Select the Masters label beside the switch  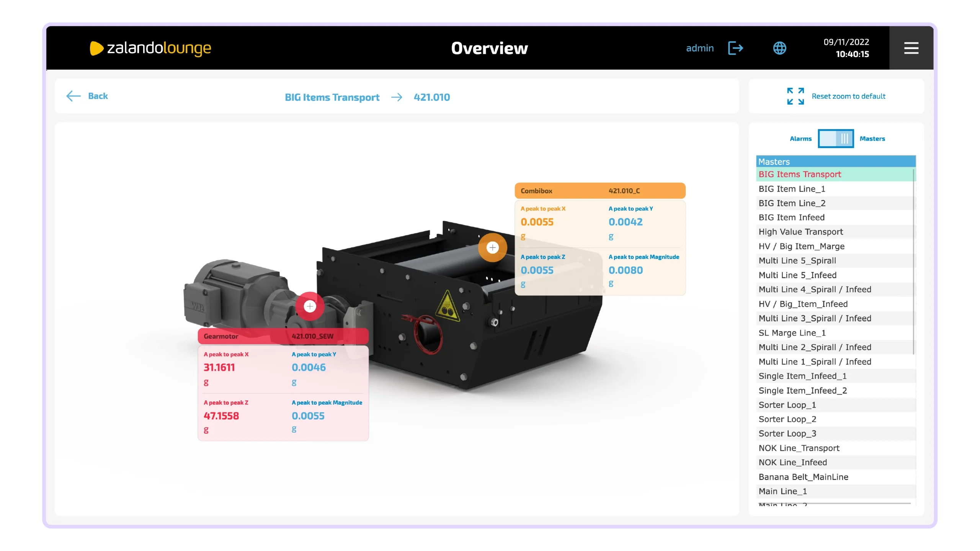tap(872, 139)
